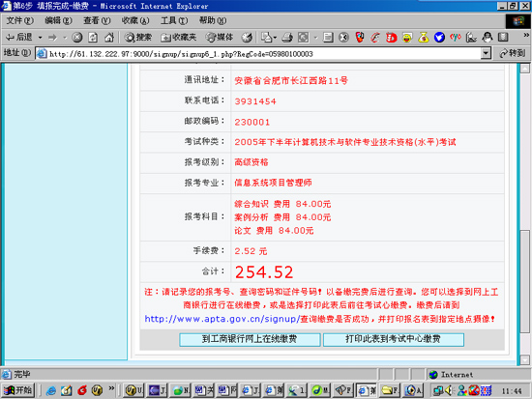Click the History icon in toolbar

[247, 38]
